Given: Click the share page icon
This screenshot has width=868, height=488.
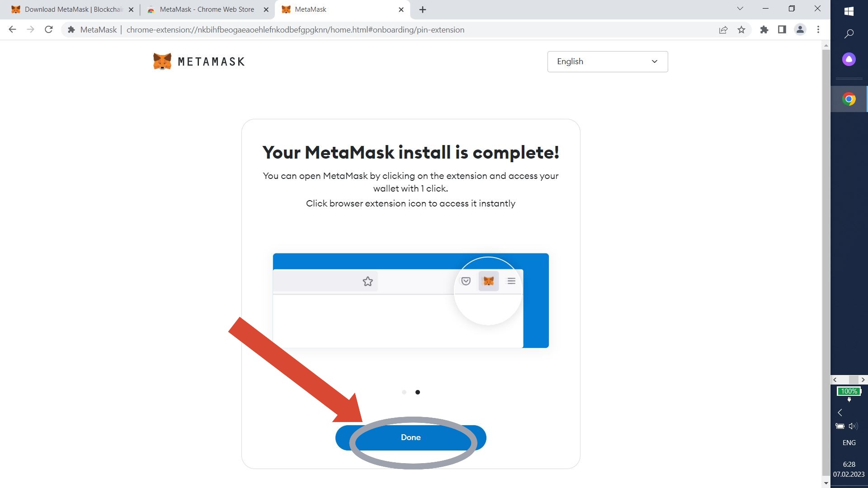Looking at the screenshot, I should [x=723, y=30].
